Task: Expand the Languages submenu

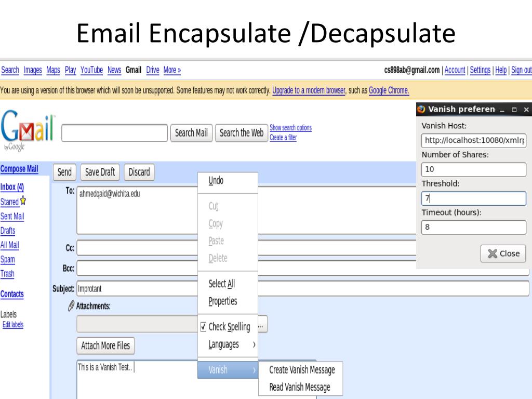Action: 228,344
